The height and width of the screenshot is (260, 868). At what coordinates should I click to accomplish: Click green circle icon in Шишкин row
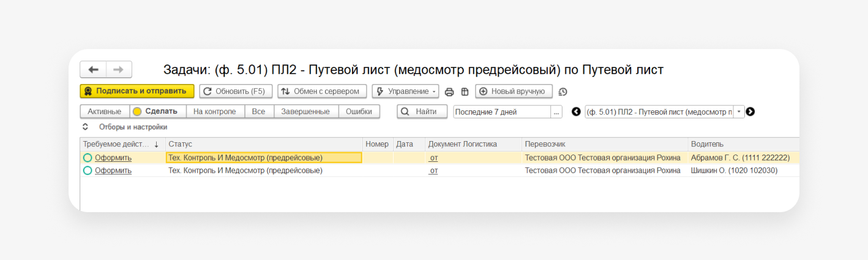[88, 170]
